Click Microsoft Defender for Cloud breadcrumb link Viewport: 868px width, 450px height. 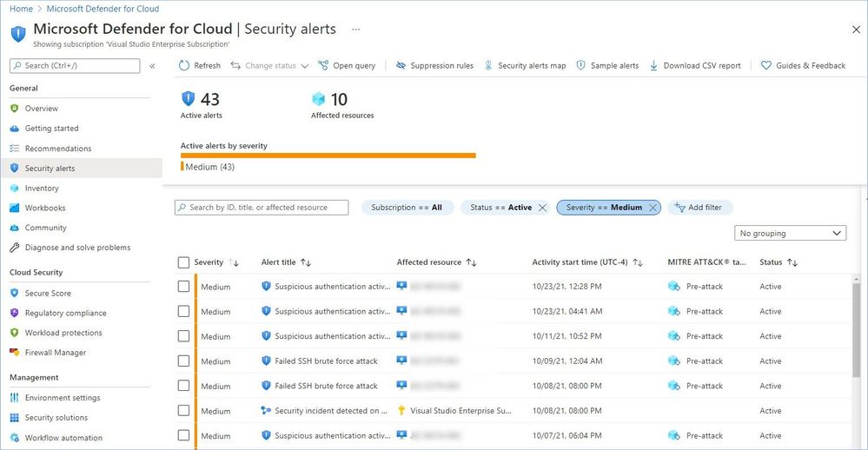click(x=103, y=9)
